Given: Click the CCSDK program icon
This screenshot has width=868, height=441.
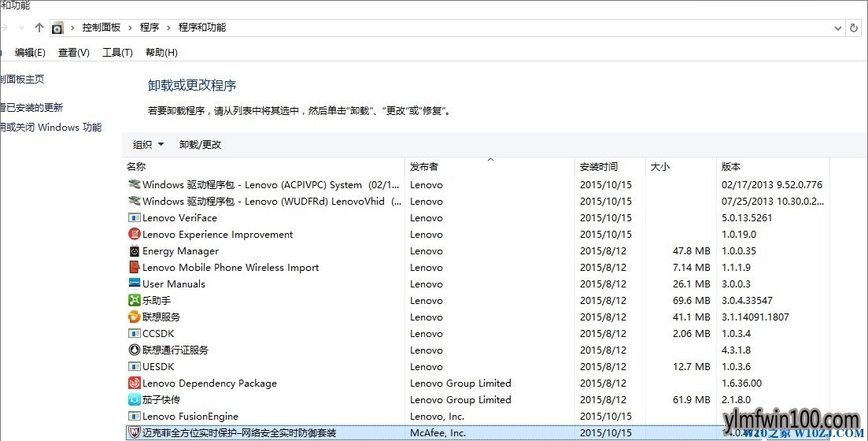Looking at the screenshot, I should [134, 334].
